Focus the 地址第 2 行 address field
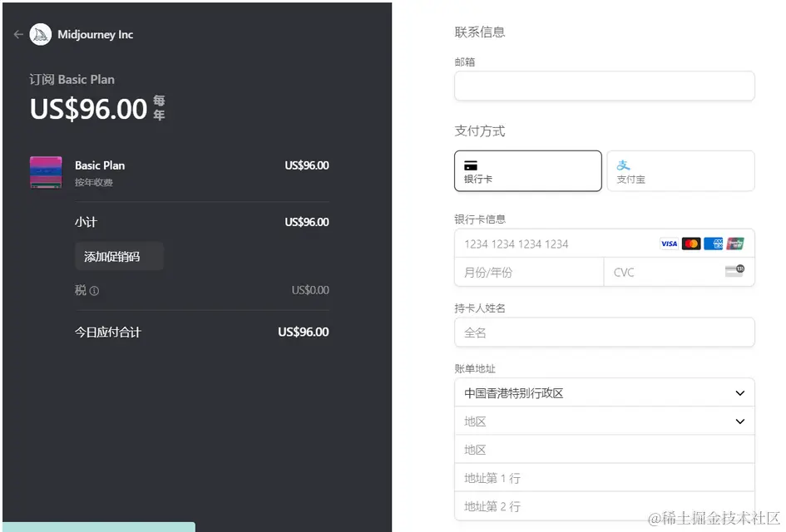This screenshot has height=532, width=786. tap(605, 506)
